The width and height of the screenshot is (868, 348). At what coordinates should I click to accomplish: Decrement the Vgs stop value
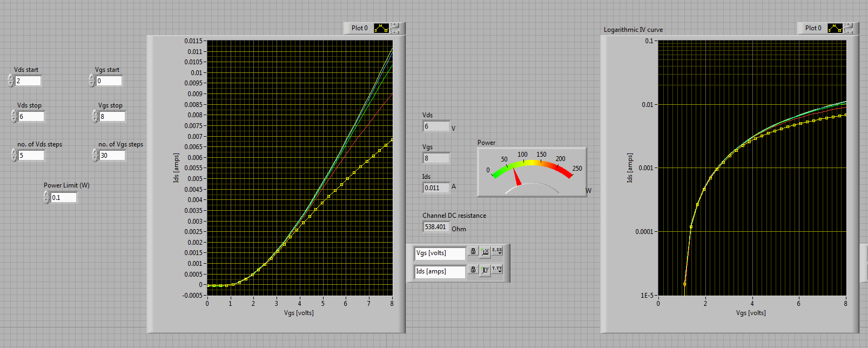tap(95, 119)
